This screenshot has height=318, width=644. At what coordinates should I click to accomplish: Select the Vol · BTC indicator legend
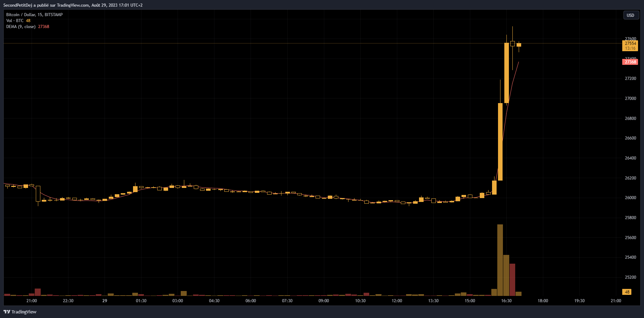coord(14,20)
